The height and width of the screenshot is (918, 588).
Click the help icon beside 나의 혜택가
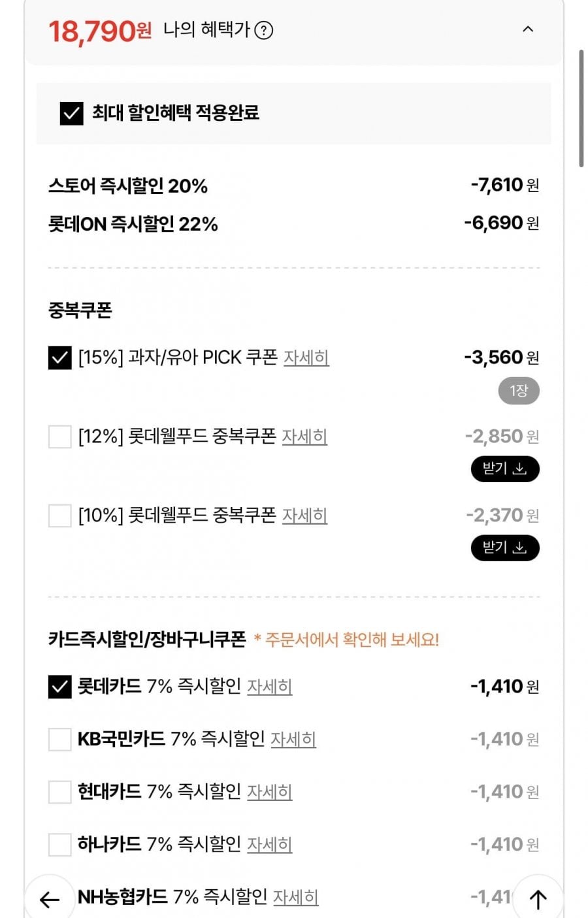(x=263, y=30)
